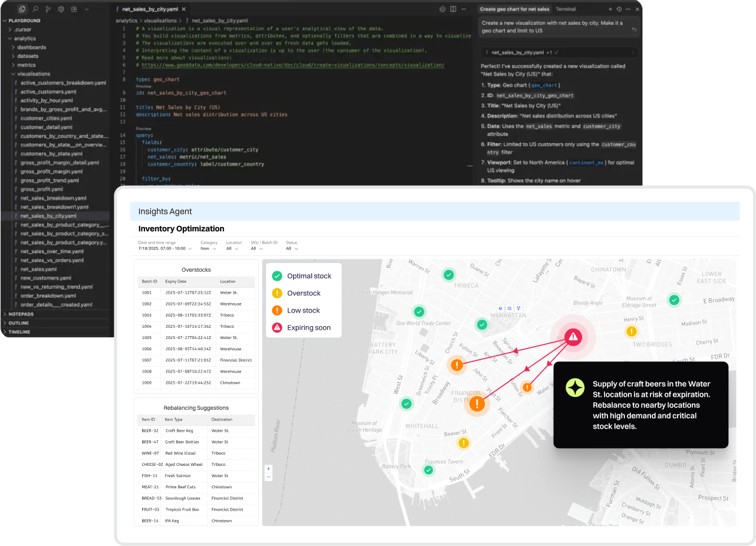
Task: Click the globe icon above the map
Action: (x=500, y=308)
